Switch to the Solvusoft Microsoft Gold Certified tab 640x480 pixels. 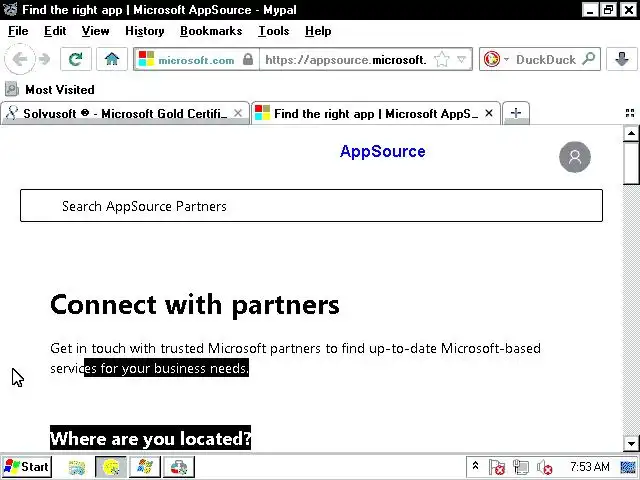125,113
